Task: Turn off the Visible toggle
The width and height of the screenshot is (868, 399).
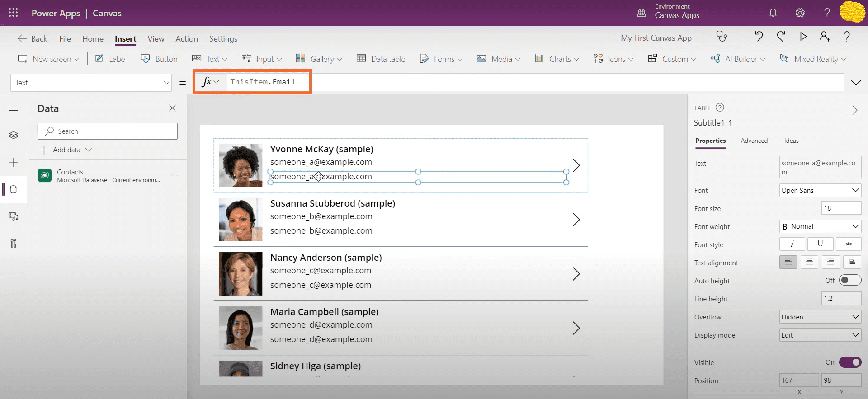Action: (850, 362)
